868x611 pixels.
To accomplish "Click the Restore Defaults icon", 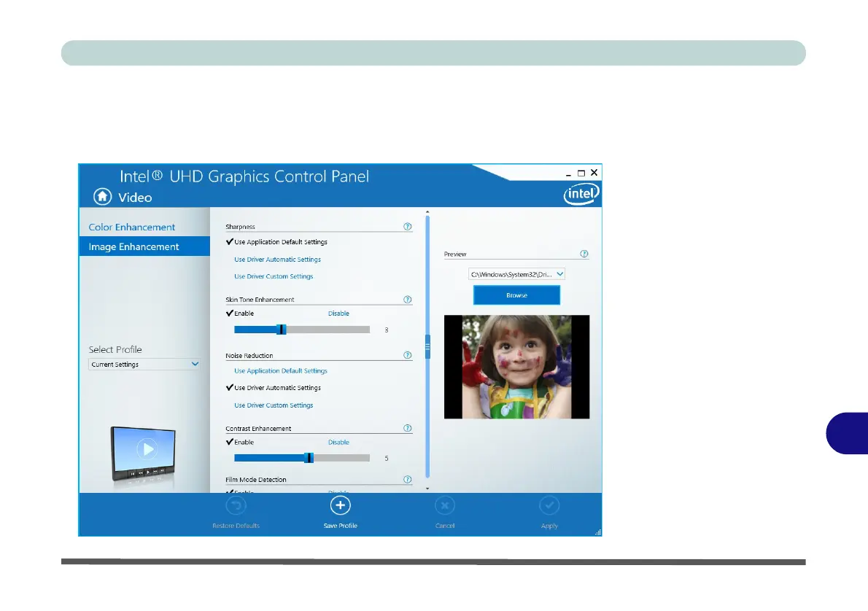I will [x=236, y=505].
